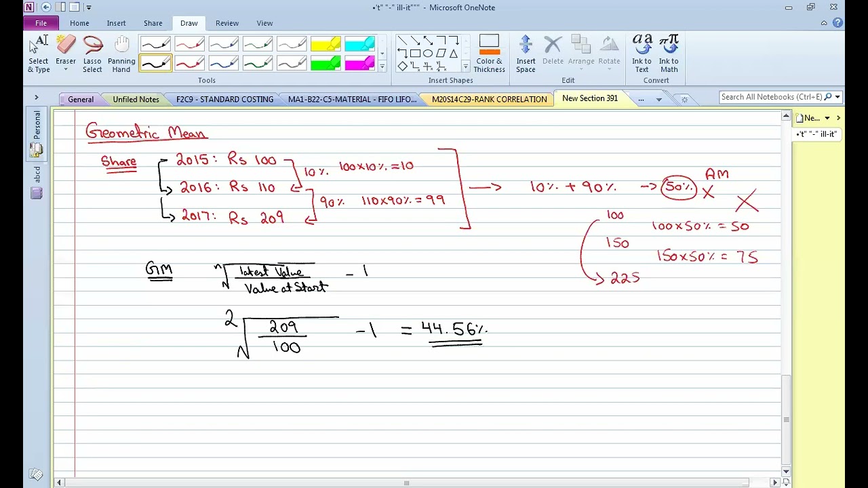
Task: Pick the thin gray pen in top row
Action: 292,45
